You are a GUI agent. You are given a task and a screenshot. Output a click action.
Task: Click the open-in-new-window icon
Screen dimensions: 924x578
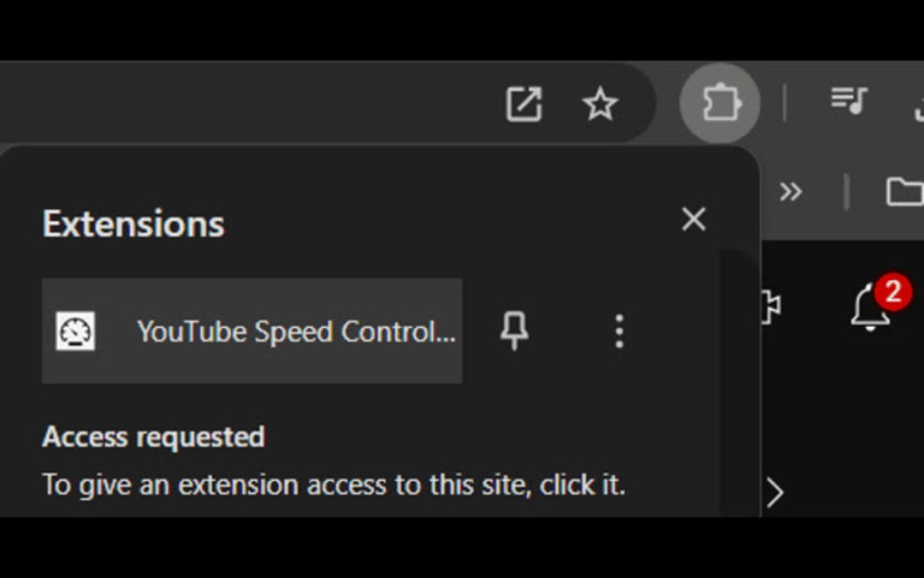click(x=524, y=103)
